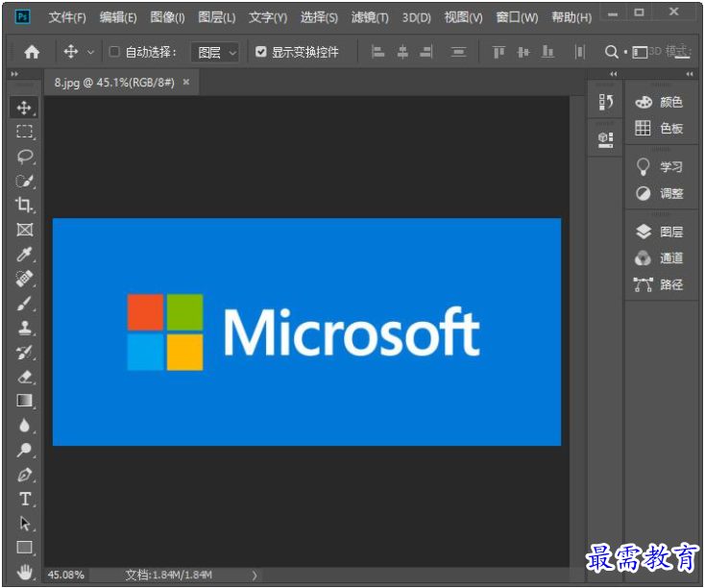Open the Properties panel icon
Screen dimensions: 705x588
click(606, 139)
